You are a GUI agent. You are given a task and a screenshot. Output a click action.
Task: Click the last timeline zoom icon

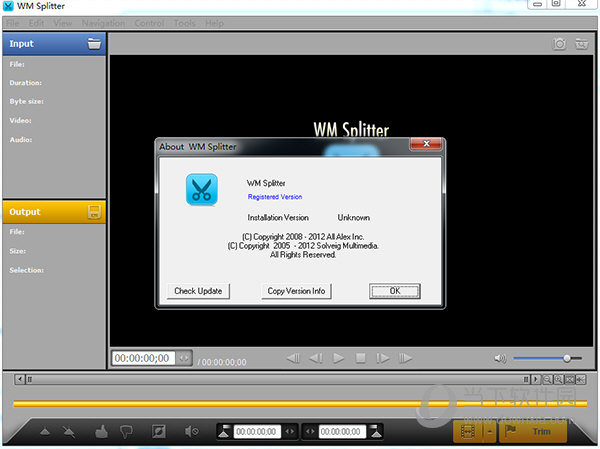coord(580,379)
